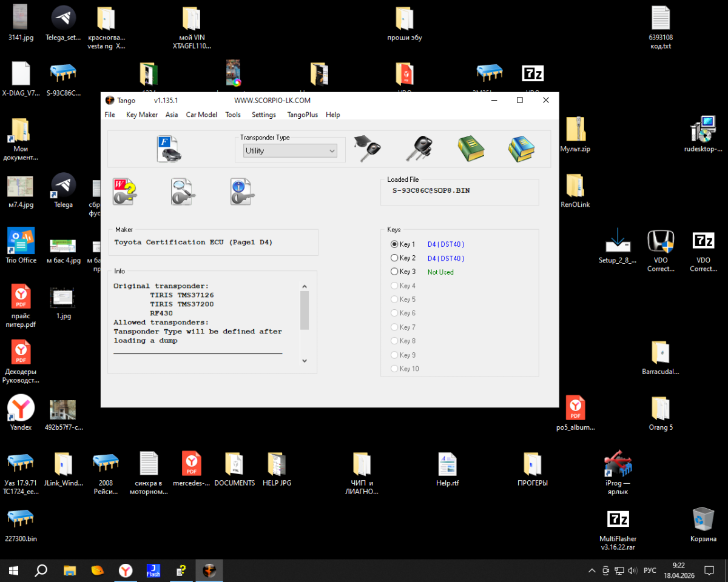The width and height of the screenshot is (728, 582).
Task: Click the black car keys icon
Action: (x=419, y=149)
